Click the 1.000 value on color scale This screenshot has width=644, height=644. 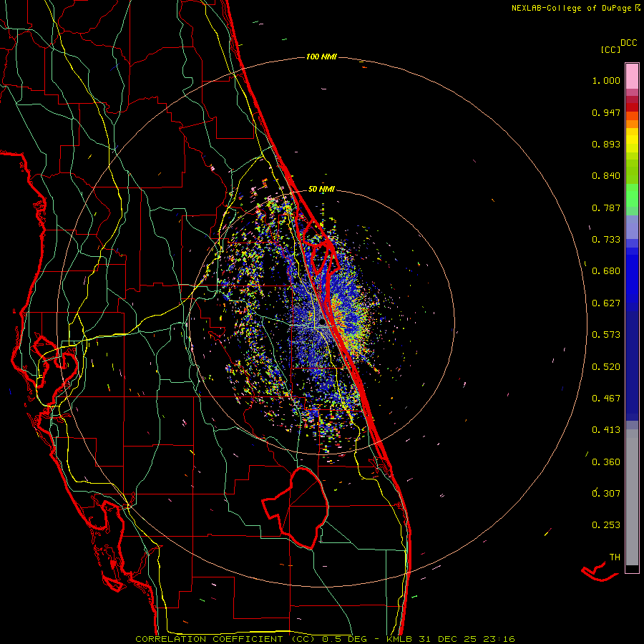coord(606,80)
